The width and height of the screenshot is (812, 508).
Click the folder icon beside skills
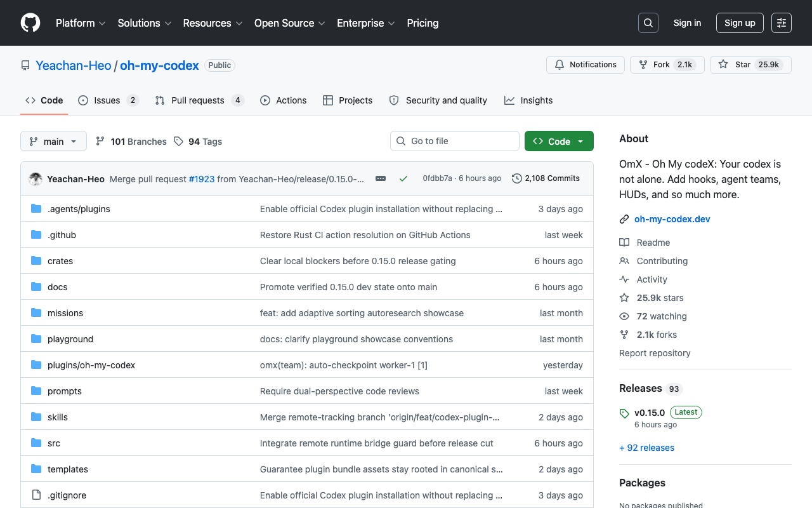(36, 417)
